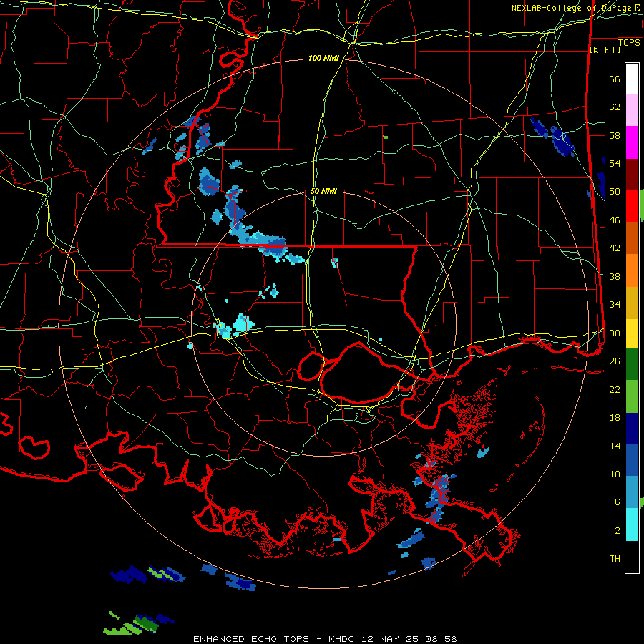The image size is (644, 644).
Task: Click the legend value 6
Action: coord(617,502)
